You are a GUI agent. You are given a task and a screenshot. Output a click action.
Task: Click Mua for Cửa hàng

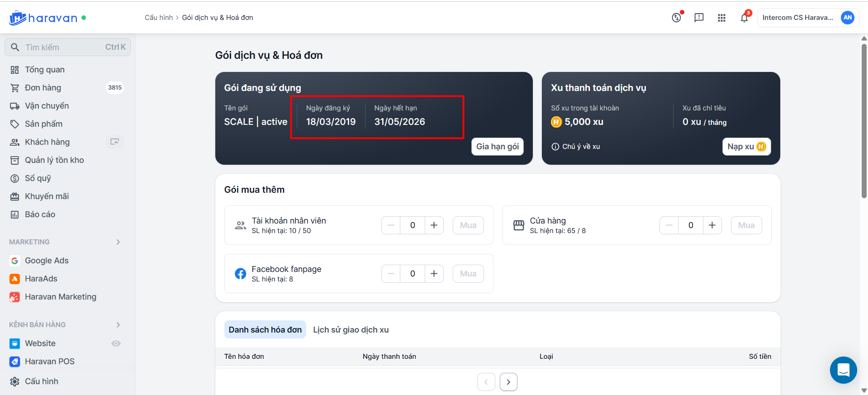[746, 225]
